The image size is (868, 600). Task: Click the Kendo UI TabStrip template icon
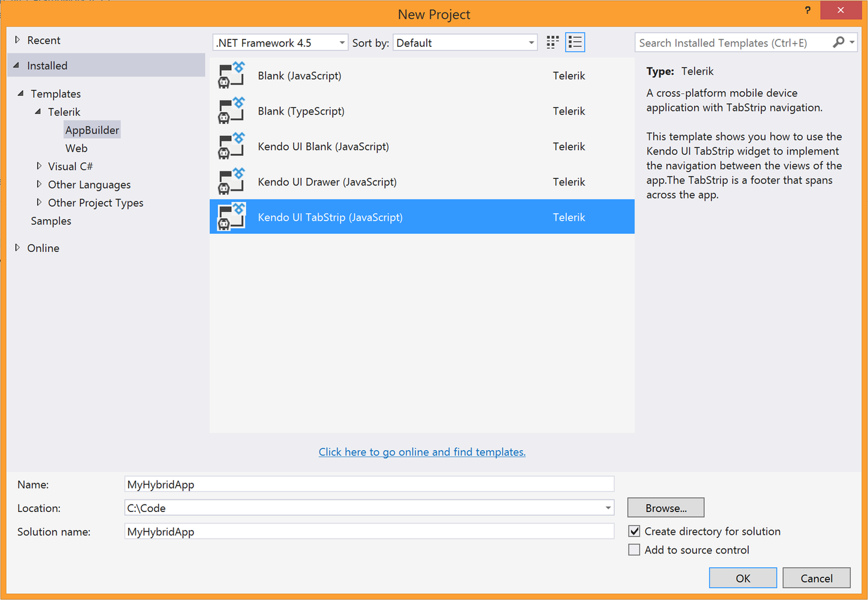coord(232,217)
